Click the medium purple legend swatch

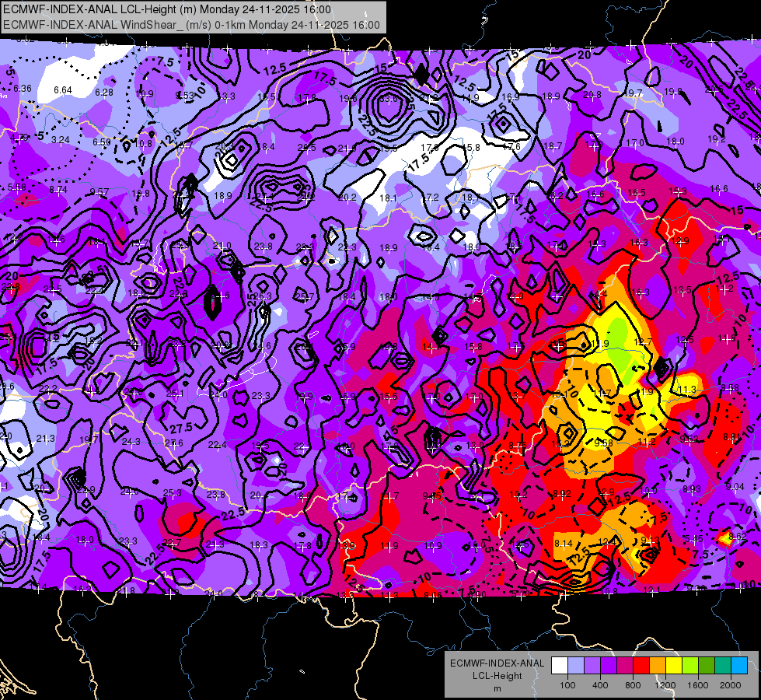coord(592,666)
